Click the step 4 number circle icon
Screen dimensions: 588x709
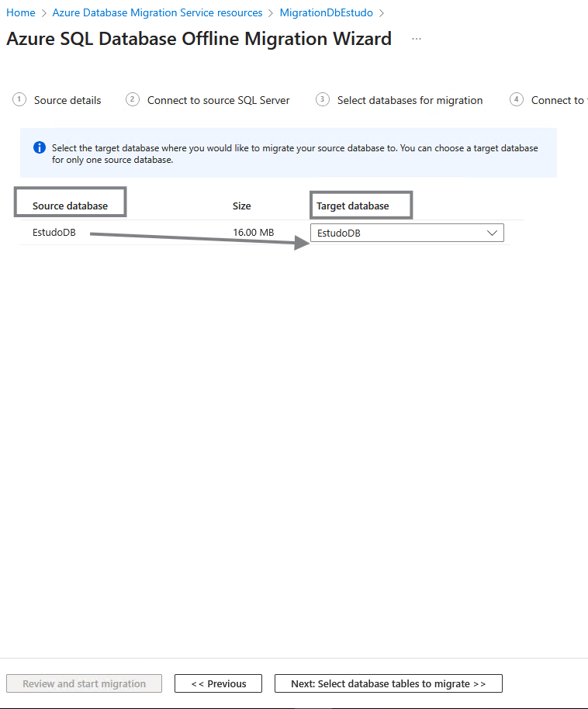[x=517, y=99]
